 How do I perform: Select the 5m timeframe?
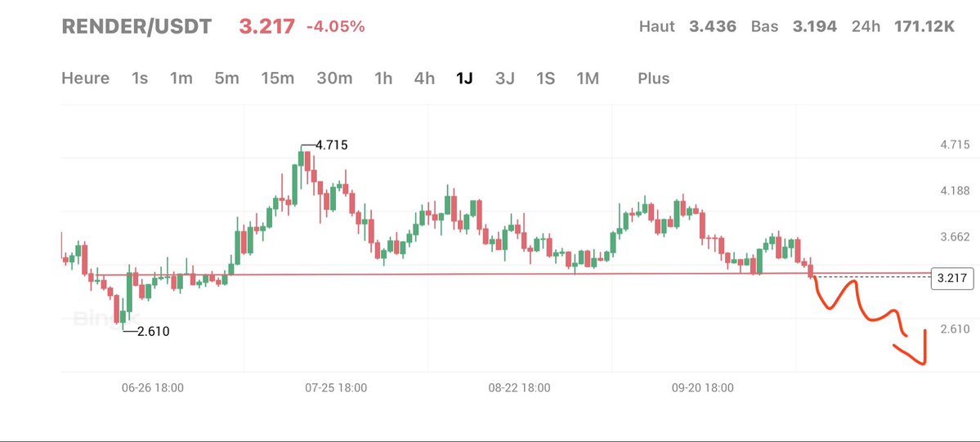[226, 78]
